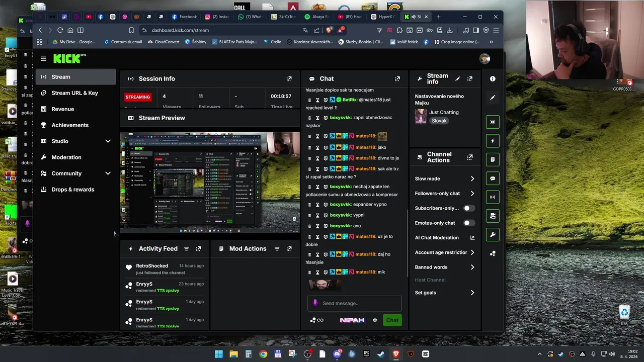Click the Send message input field

pos(355,303)
